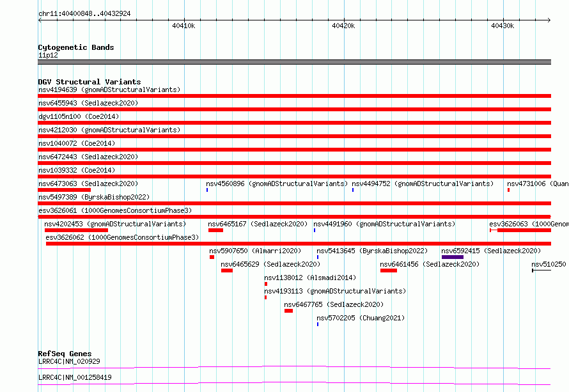Viewport: 569px width, 392px height.
Task: Click the nsv1039332 Coe2014 label
Action: pos(77,170)
